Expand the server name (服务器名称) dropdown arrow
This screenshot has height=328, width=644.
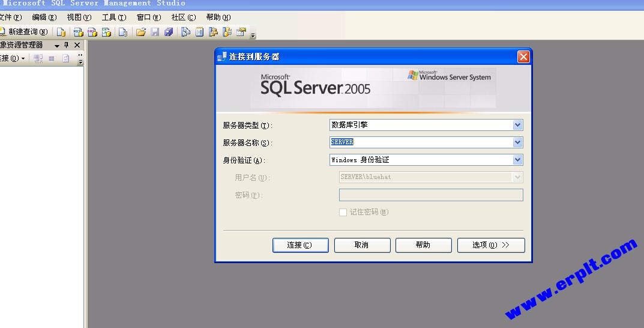coord(517,142)
